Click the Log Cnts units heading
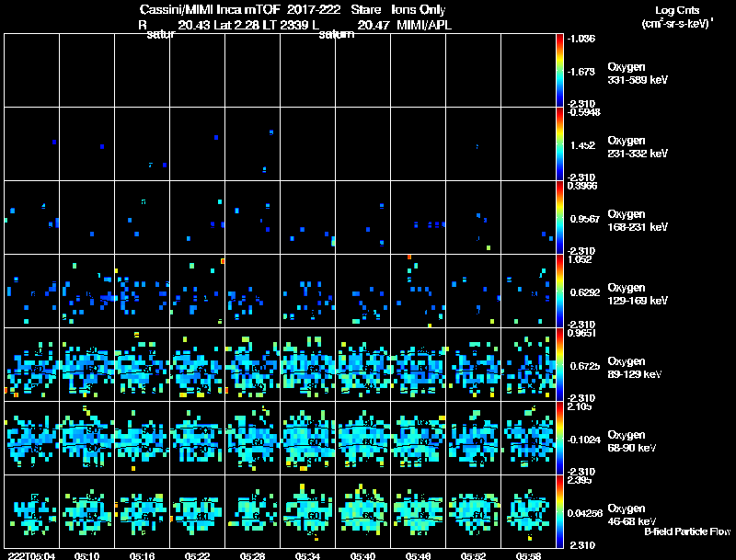 click(677, 17)
